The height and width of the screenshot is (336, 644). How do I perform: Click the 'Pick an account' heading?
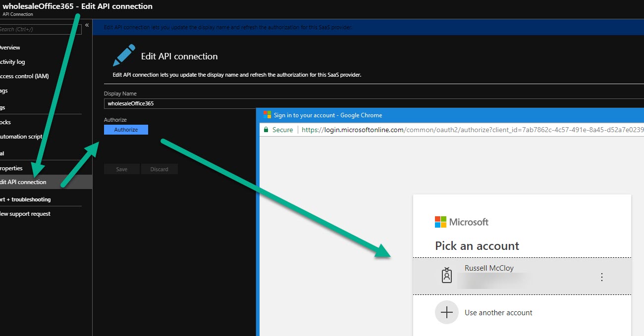477,246
